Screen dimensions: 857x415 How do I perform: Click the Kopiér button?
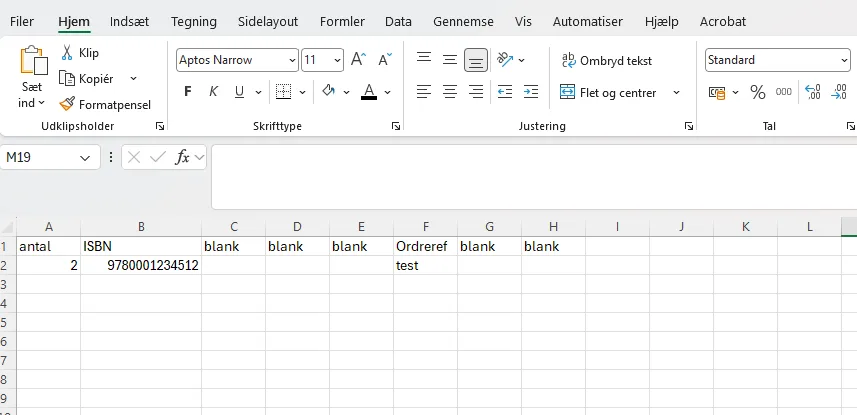pos(86,79)
